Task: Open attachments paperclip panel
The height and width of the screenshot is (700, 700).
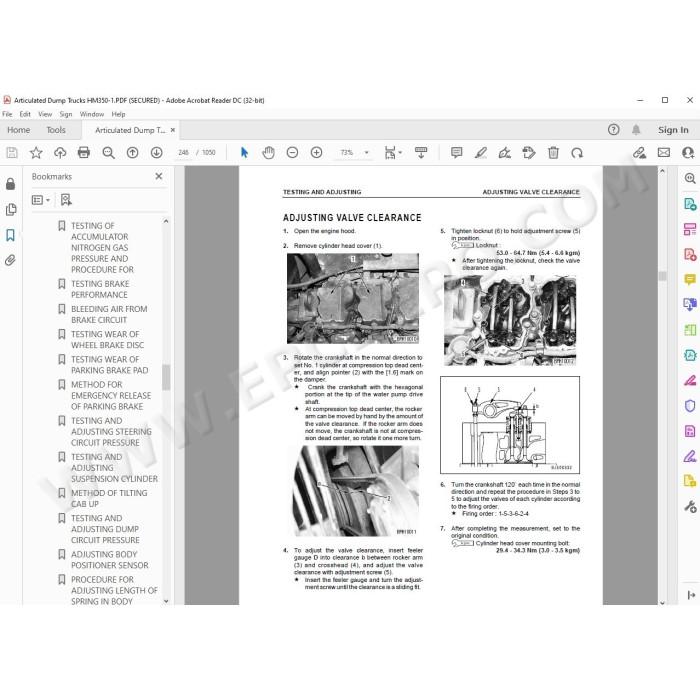Action: coord(10,260)
